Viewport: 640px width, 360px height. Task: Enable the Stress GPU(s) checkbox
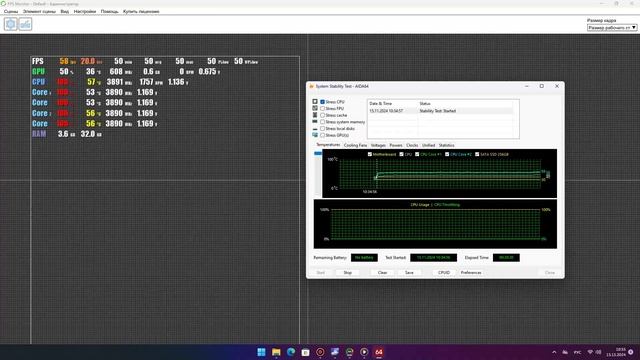[x=322, y=135]
